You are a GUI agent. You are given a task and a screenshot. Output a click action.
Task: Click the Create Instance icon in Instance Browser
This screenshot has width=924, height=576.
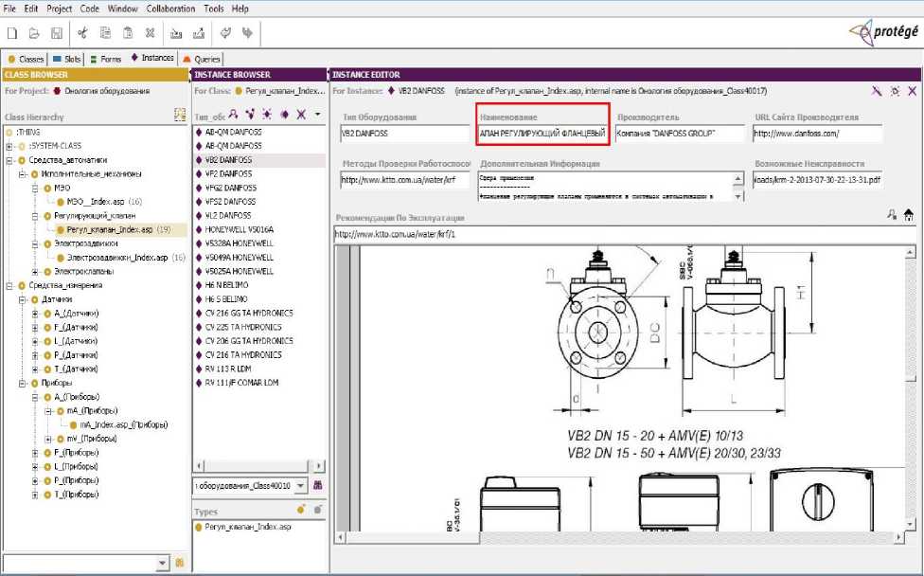click(x=249, y=115)
